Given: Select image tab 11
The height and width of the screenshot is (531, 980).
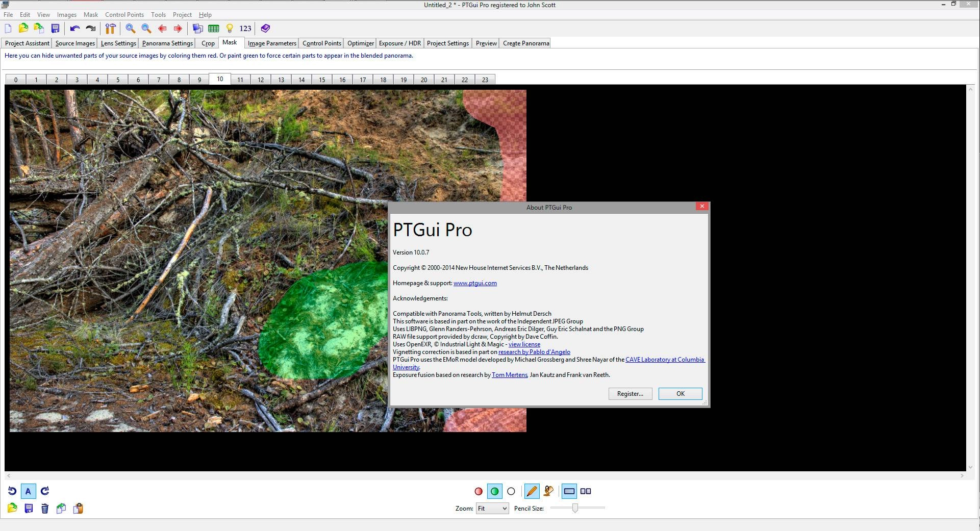Looking at the screenshot, I should tap(240, 80).
